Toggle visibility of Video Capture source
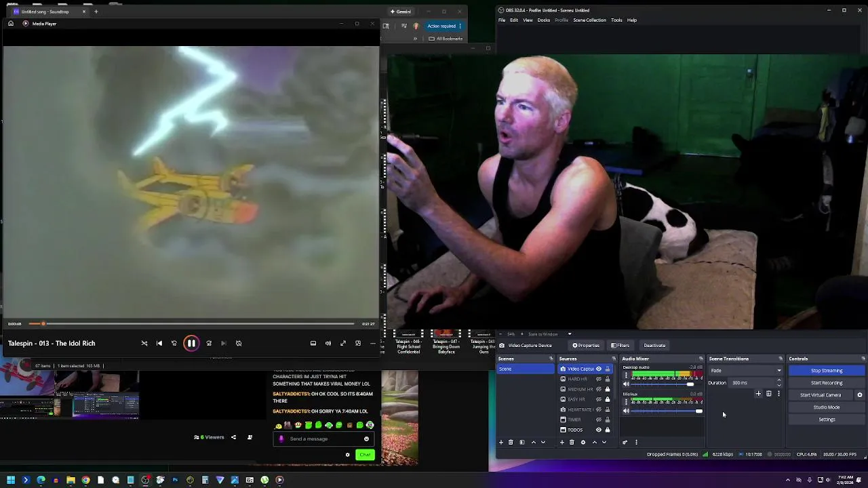This screenshot has height=488, width=868. point(599,369)
